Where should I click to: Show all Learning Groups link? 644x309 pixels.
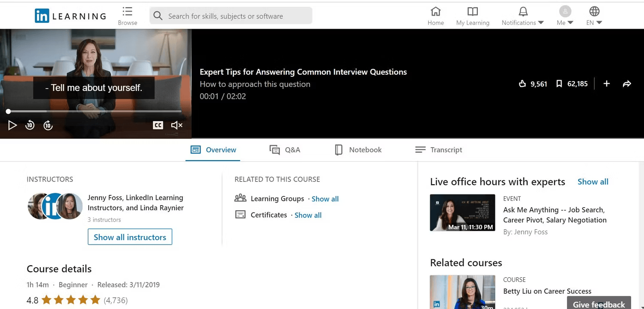click(x=325, y=199)
